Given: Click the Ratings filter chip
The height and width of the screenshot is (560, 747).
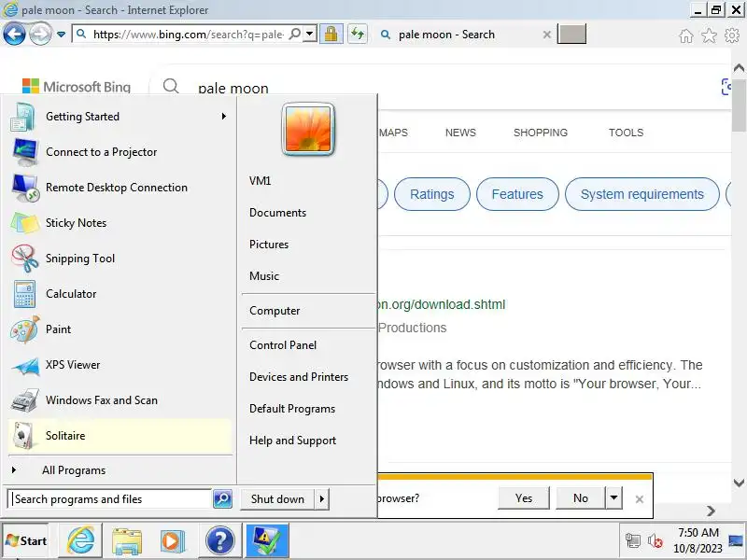Looking at the screenshot, I should click(432, 194).
